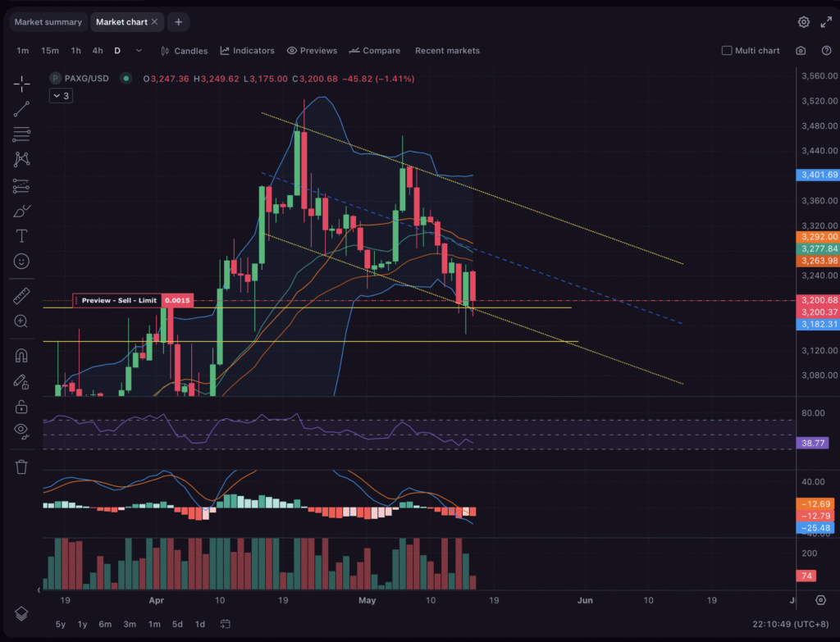Open the time axis settings icon
840x642 pixels.
click(x=820, y=600)
